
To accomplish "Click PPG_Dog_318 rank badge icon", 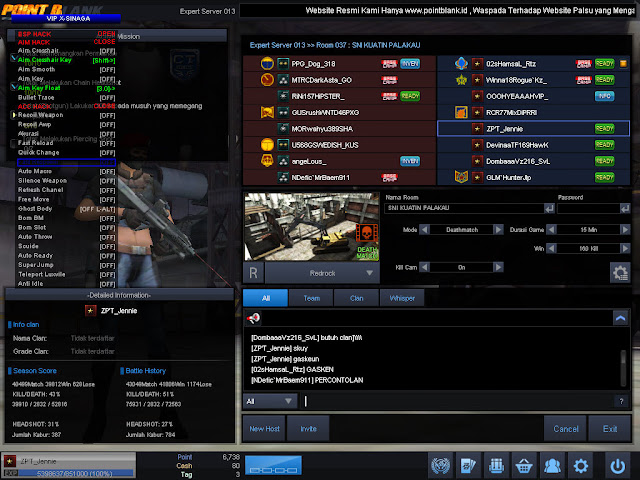I will (267, 63).
